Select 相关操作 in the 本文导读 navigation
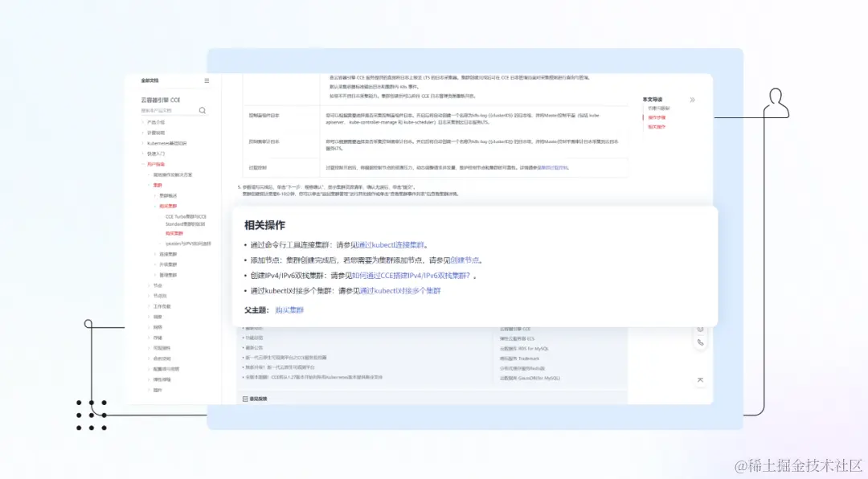The width and height of the screenshot is (868, 479). tap(657, 127)
